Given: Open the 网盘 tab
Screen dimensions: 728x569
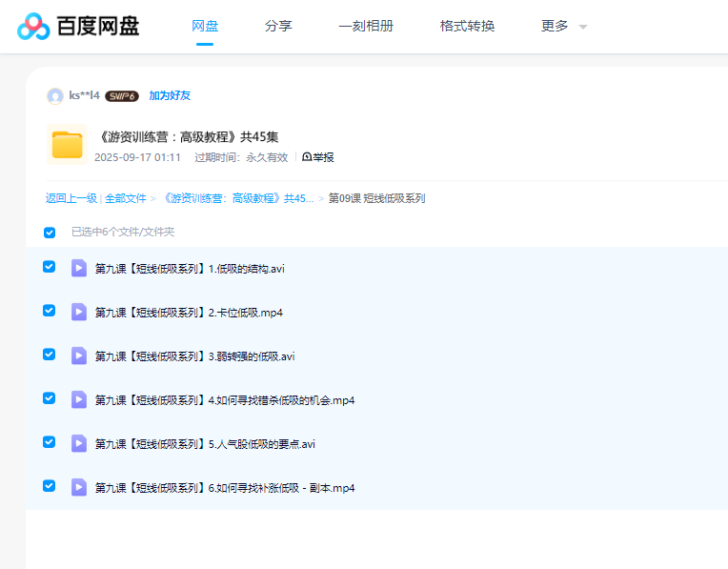Looking at the screenshot, I should click(x=205, y=27).
